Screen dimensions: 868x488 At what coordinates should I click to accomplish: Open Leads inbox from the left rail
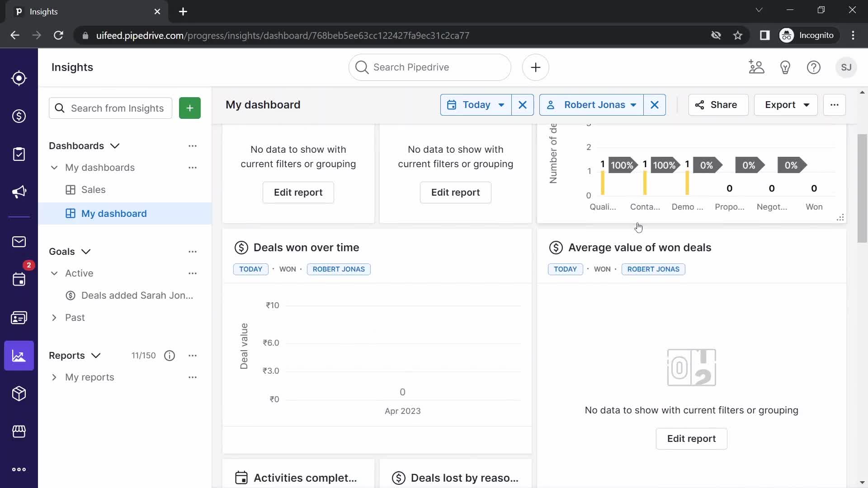[19, 78]
